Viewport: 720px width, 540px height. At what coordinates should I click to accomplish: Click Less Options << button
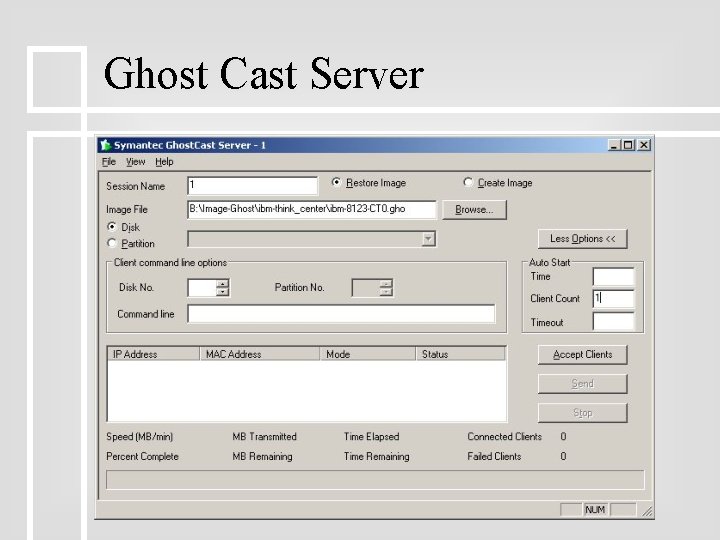[582, 239]
